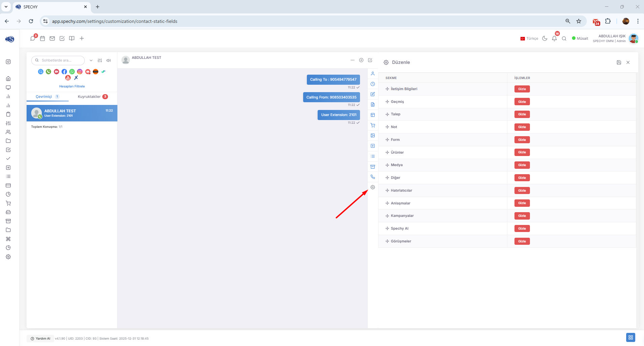Filter conversations by blue live chat channel
Image resolution: width=644 pixels, height=346 pixels.
(41, 72)
